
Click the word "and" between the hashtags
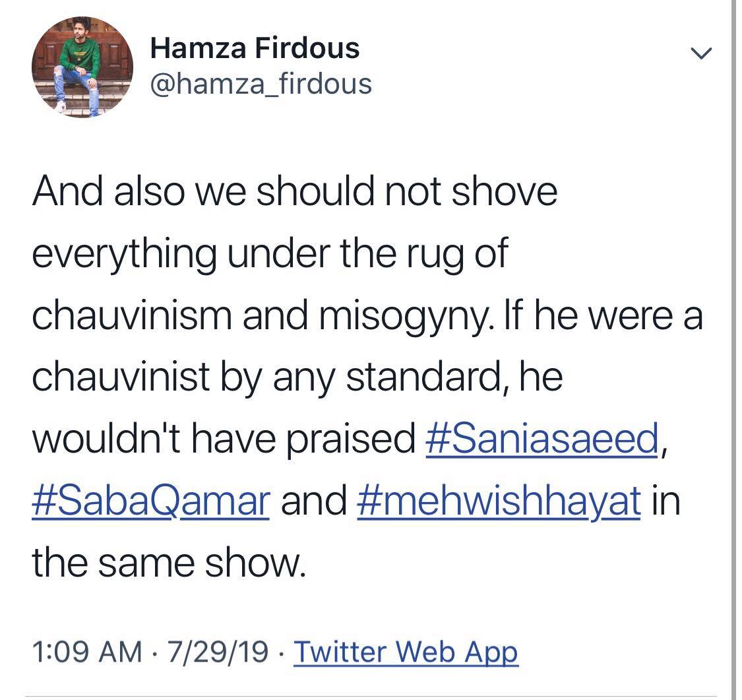tap(314, 501)
